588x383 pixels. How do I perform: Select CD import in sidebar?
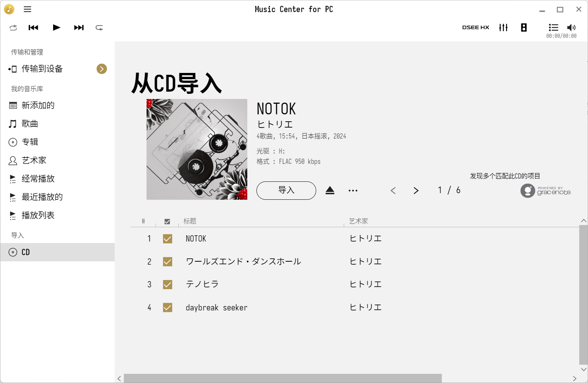pyautogui.click(x=57, y=252)
